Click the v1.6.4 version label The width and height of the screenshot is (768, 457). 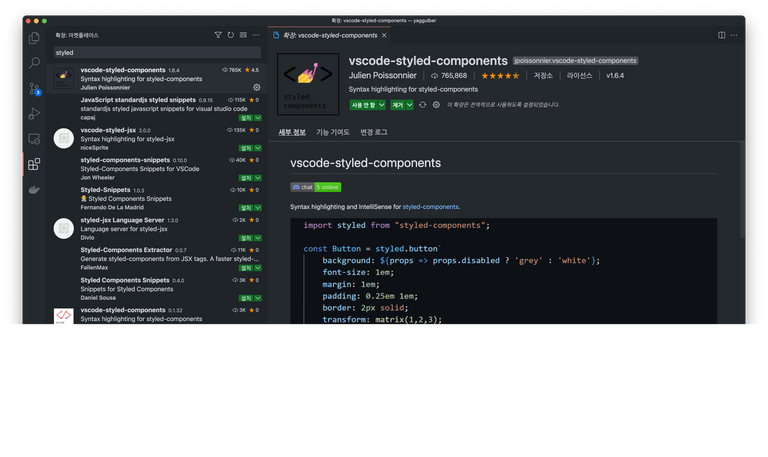[615, 76]
